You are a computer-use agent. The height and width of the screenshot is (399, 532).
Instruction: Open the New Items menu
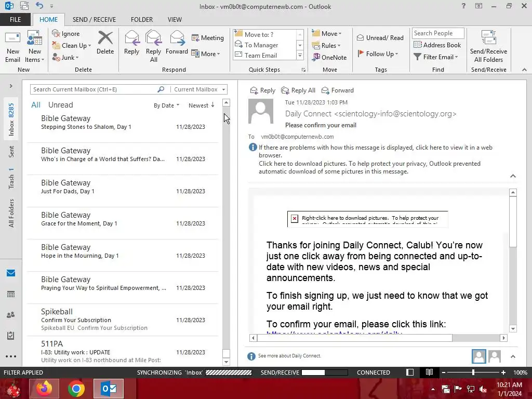(x=35, y=47)
